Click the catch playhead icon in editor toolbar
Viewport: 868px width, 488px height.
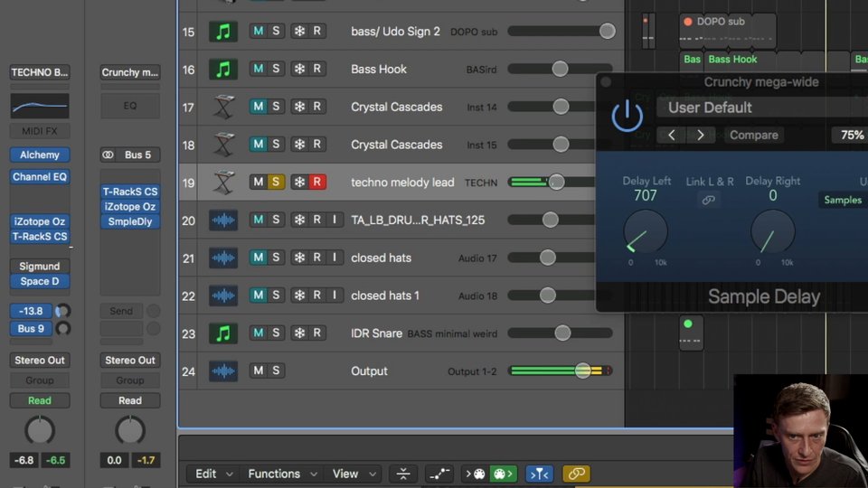(x=403, y=474)
